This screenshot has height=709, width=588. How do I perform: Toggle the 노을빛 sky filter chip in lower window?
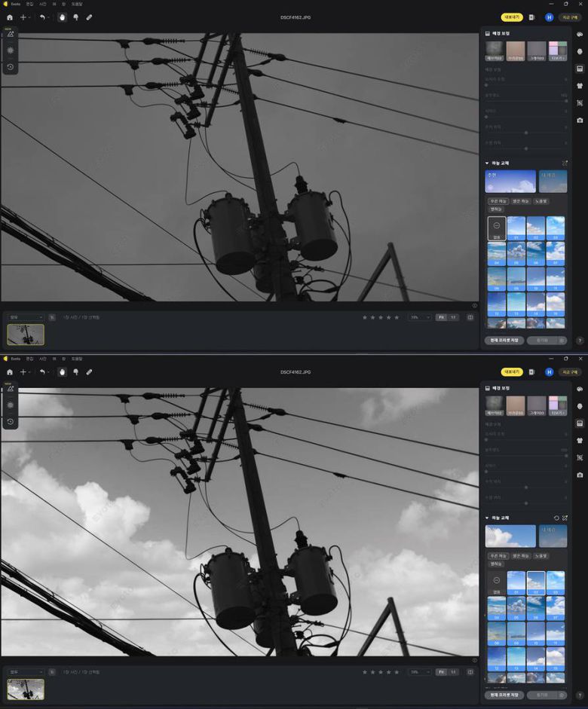[541, 555]
